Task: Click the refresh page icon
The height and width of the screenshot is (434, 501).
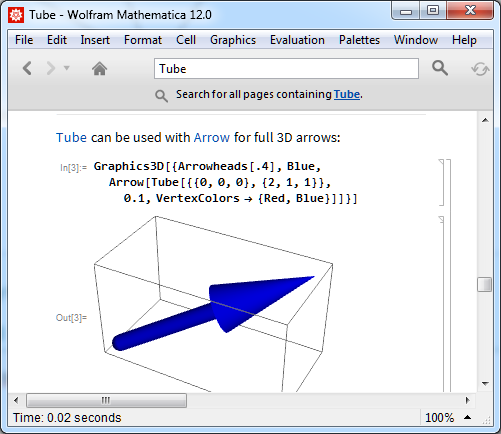Action: pos(480,69)
